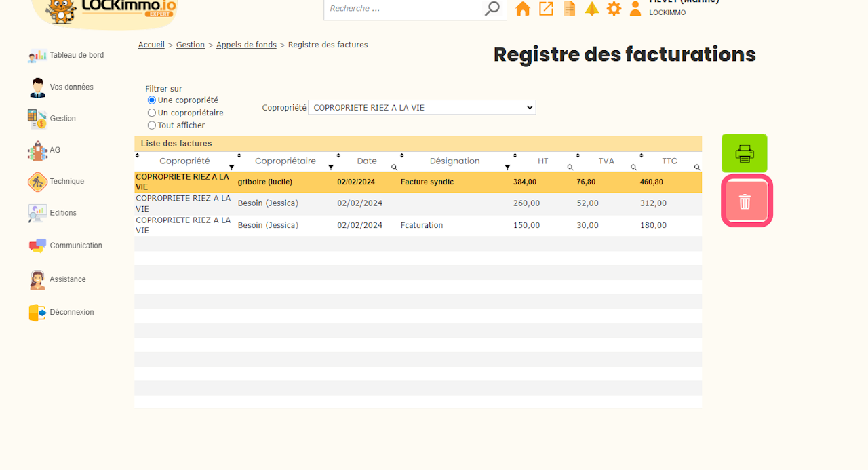Click the notification bell icon
Screen dimensions: 868x470
592,9
